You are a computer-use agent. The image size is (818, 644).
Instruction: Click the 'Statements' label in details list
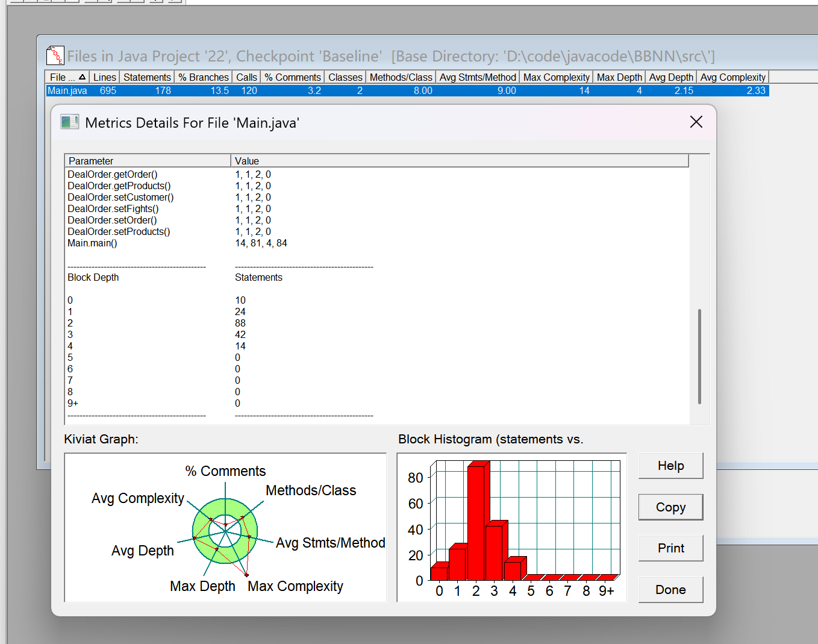258,277
